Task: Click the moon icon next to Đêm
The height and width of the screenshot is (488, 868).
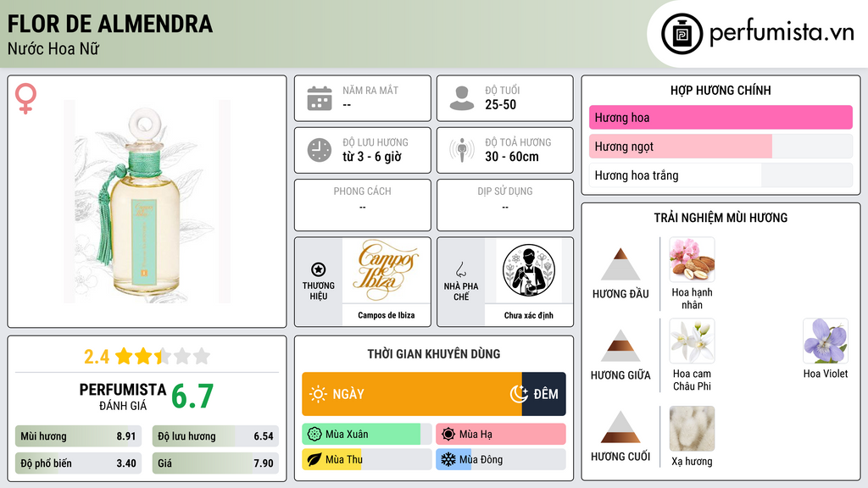Action: point(519,394)
